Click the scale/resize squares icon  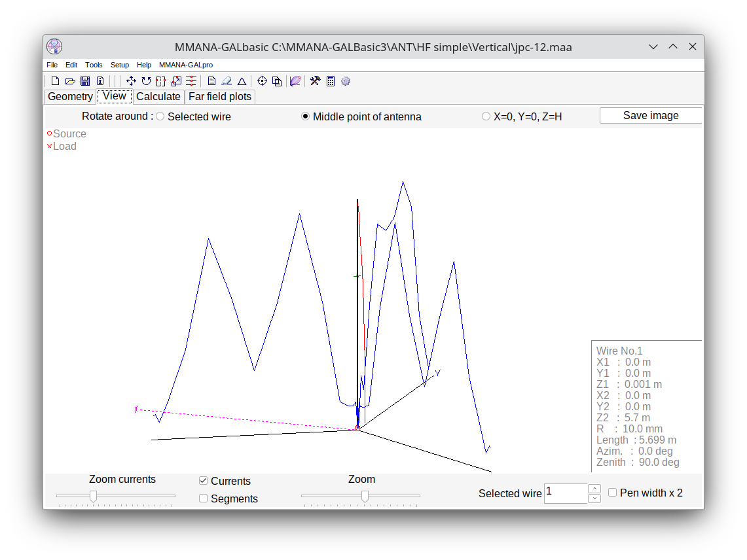(176, 81)
